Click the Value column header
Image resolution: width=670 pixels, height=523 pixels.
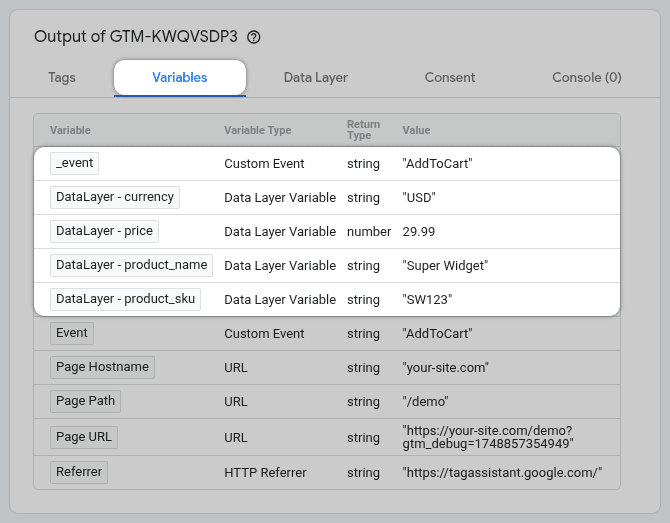416,130
